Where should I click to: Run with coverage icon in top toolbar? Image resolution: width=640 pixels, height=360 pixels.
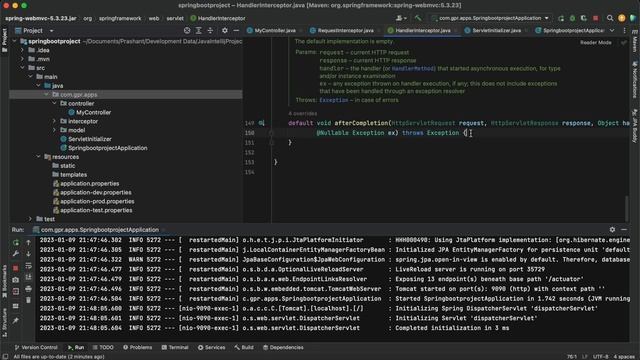584,18
